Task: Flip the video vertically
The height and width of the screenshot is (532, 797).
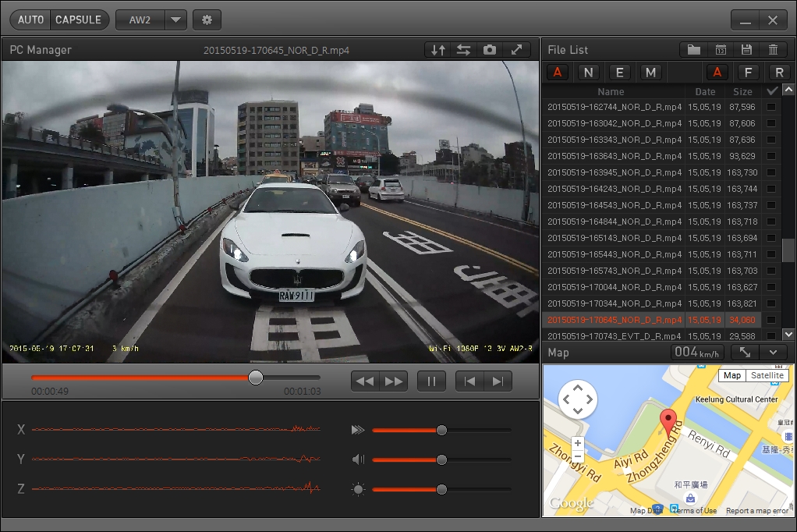Action: point(437,50)
